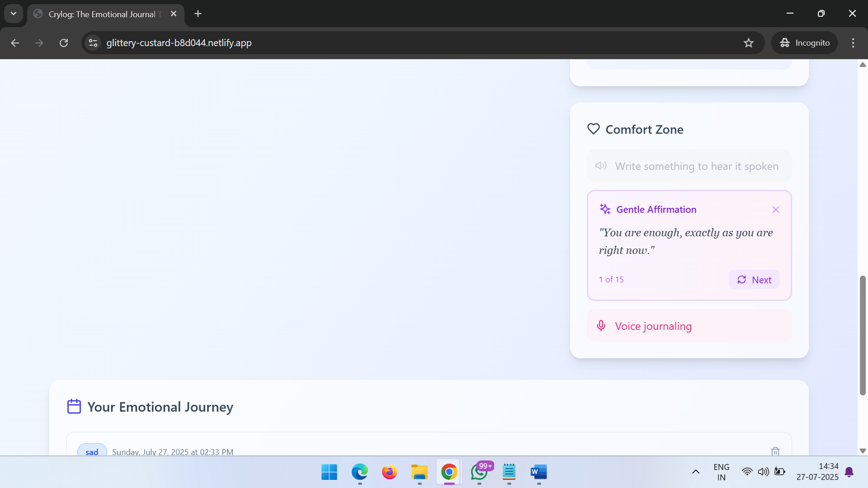Bookmark this page with star icon
The image size is (868, 488).
[x=749, y=43]
